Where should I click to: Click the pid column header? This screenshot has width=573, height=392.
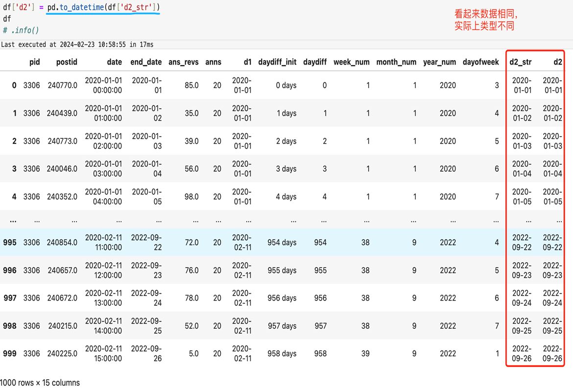34,62
